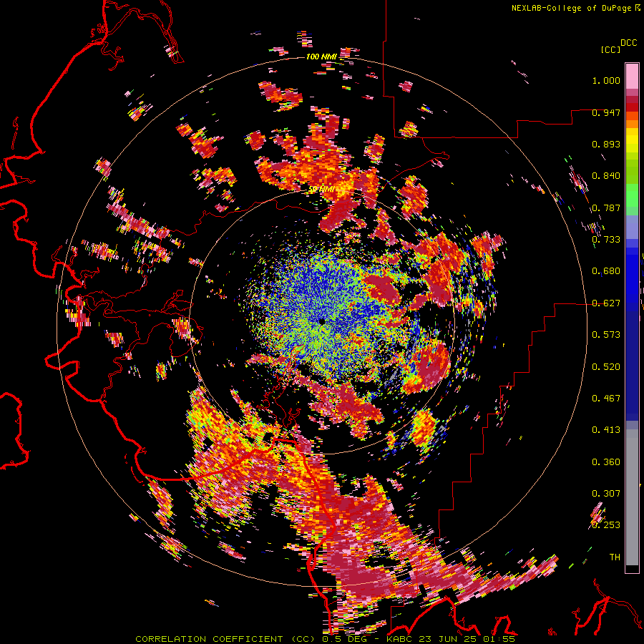
Task: Click the 01:55 time stamp
Action: (500, 639)
